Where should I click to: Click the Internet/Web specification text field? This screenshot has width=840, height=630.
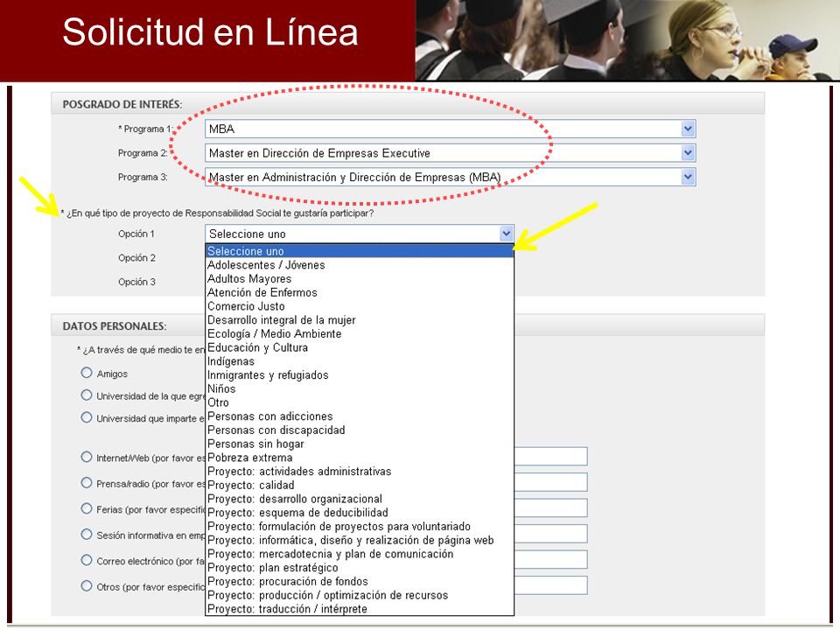[550, 457]
